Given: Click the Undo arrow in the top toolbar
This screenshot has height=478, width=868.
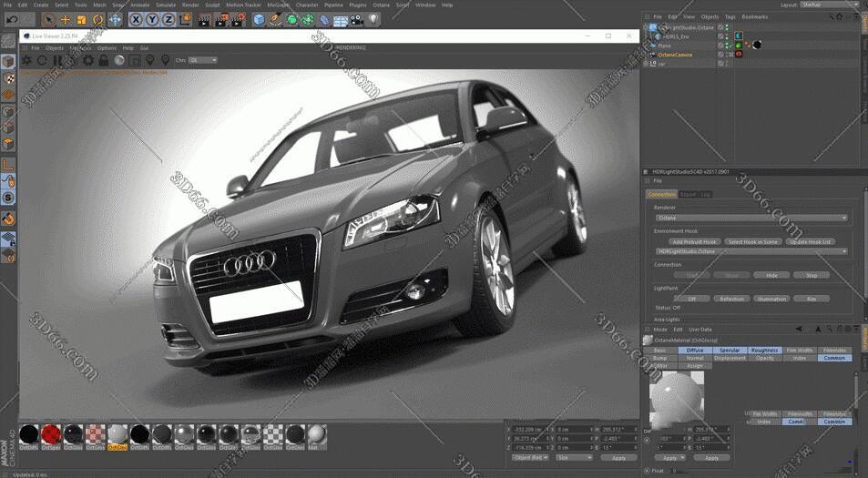Looking at the screenshot, I should pyautogui.click(x=12, y=19).
